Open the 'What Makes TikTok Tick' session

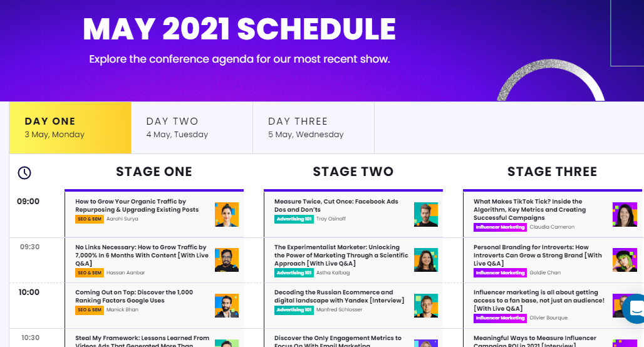click(x=529, y=209)
